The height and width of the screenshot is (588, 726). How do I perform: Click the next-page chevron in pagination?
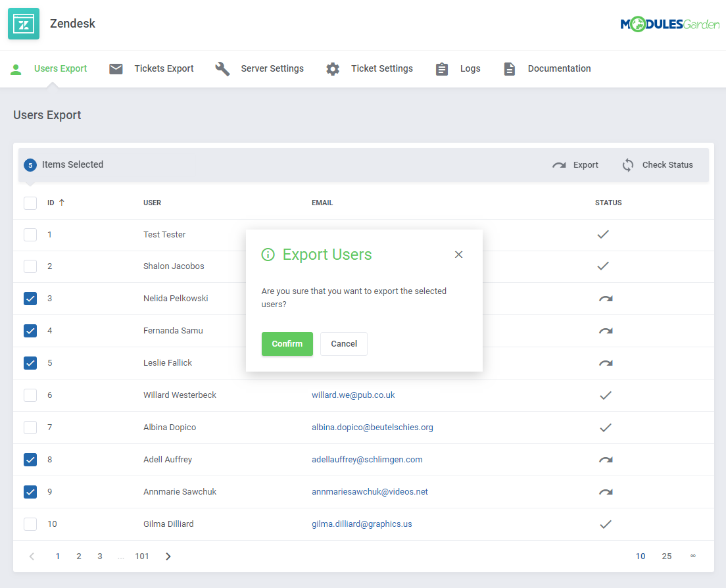pos(168,556)
